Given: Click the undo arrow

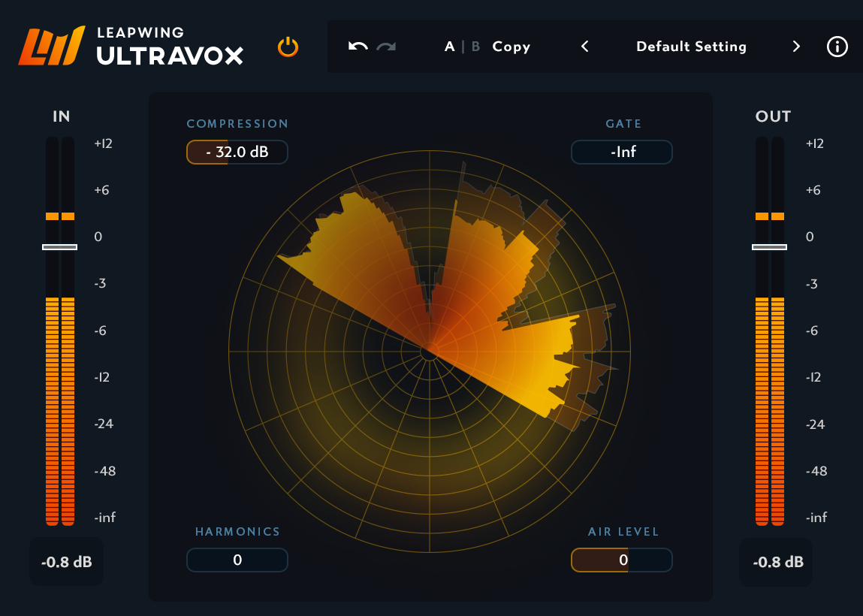Looking at the screenshot, I should pyautogui.click(x=358, y=47).
